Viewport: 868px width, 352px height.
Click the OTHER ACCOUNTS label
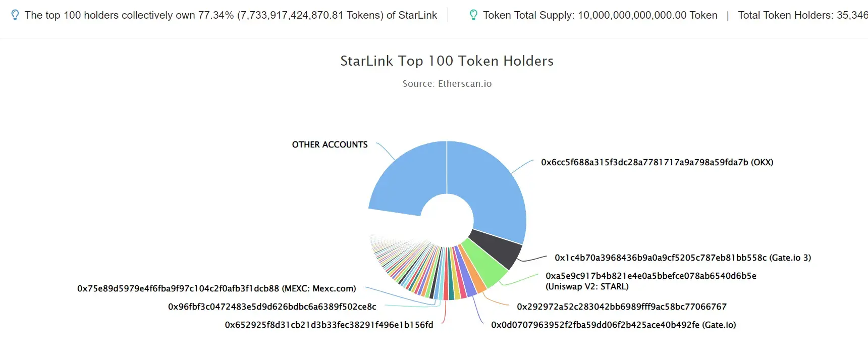[330, 144]
